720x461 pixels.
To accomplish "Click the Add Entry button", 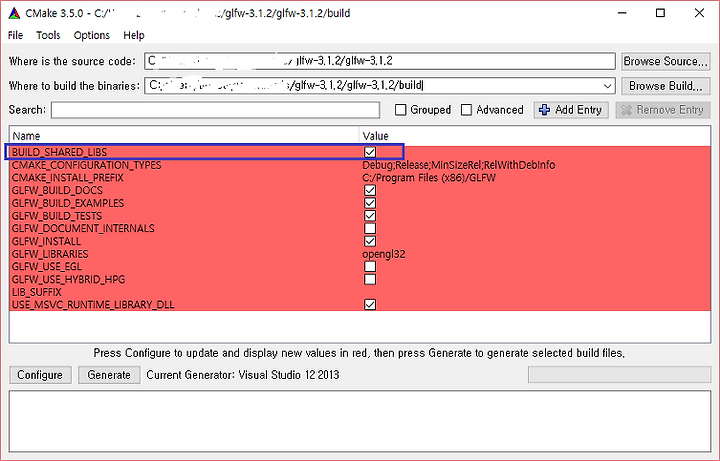I will [x=571, y=110].
